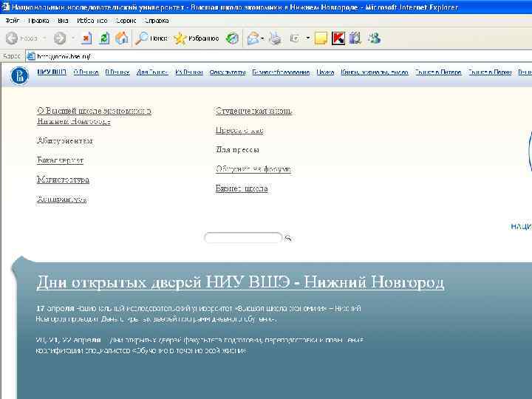Click the Messenger people icon
Screen dimensions: 532x399
point(375,38)
